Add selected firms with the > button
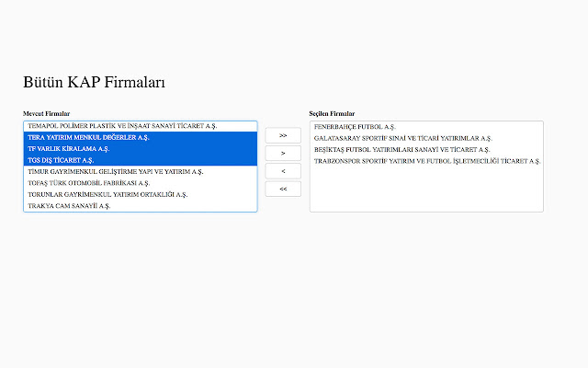588x368 pixels. [283, 154]
